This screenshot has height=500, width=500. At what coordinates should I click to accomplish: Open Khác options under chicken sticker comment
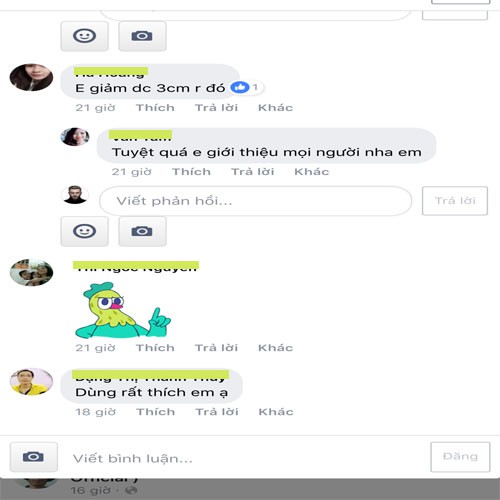click(276, 348)
